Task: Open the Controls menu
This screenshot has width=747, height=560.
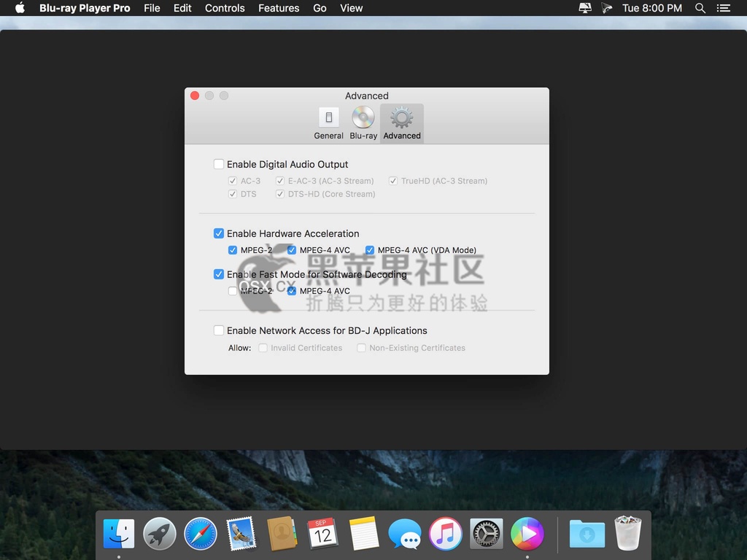Action: (225, 8)
